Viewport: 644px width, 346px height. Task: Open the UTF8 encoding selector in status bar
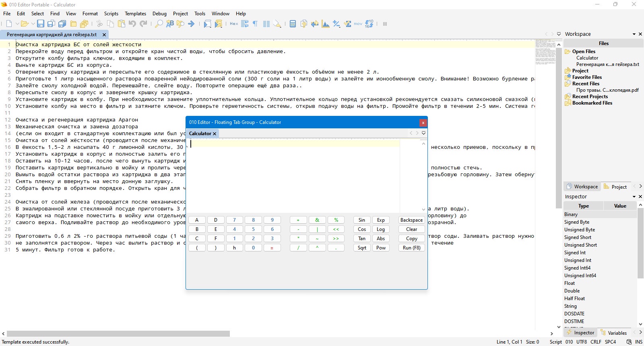tap(582, 342)
